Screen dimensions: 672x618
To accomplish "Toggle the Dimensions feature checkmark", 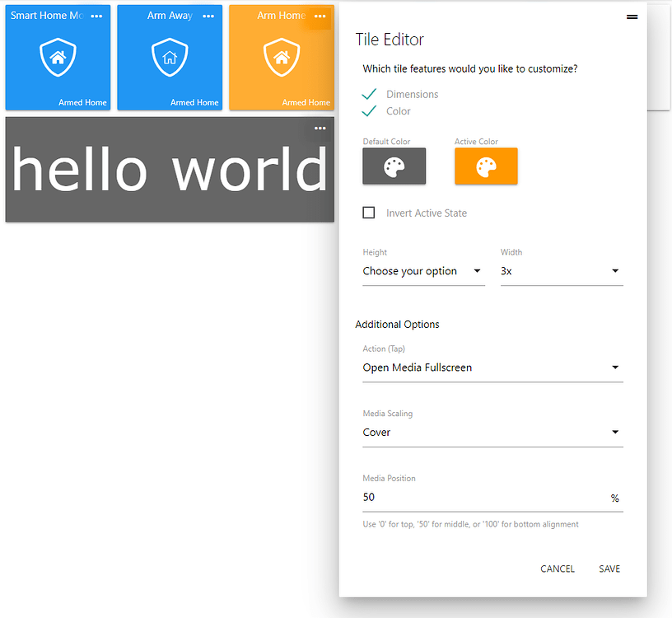I will [x=369, y=94].
